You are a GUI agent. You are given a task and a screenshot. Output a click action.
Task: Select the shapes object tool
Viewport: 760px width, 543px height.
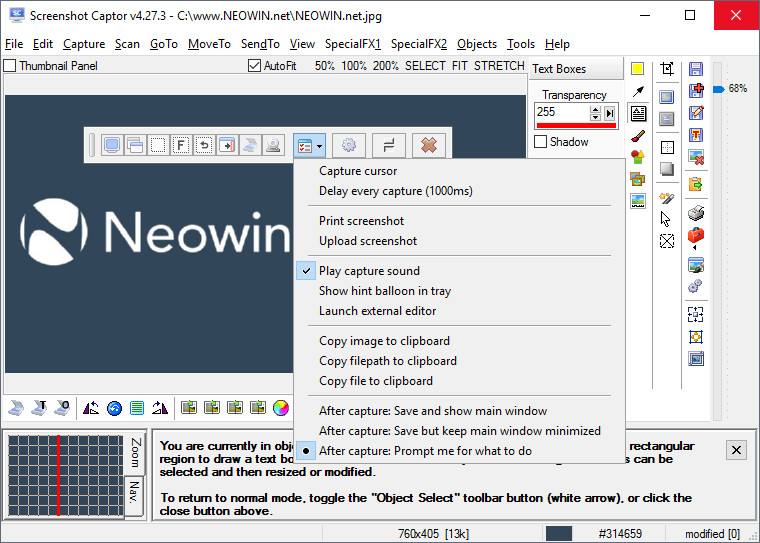638,157
